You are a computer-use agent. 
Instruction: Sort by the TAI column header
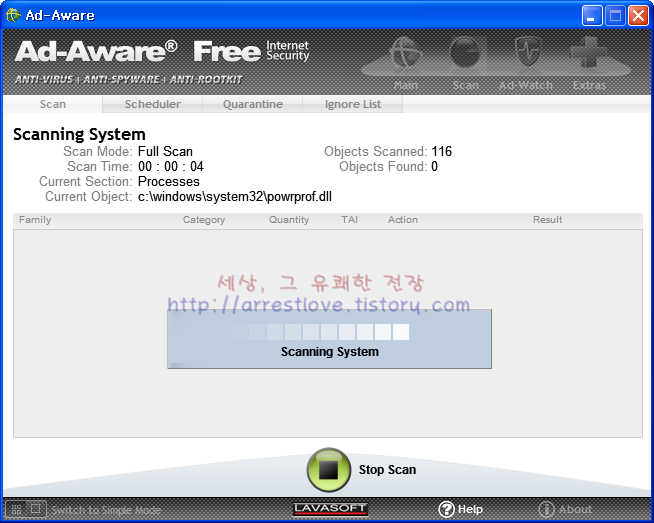(350, 220)
